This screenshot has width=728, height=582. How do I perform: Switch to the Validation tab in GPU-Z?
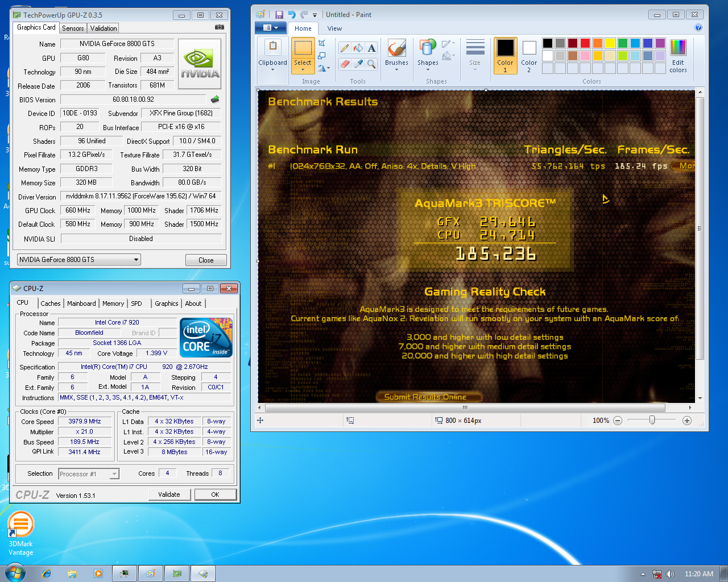(x=104, y=28)
